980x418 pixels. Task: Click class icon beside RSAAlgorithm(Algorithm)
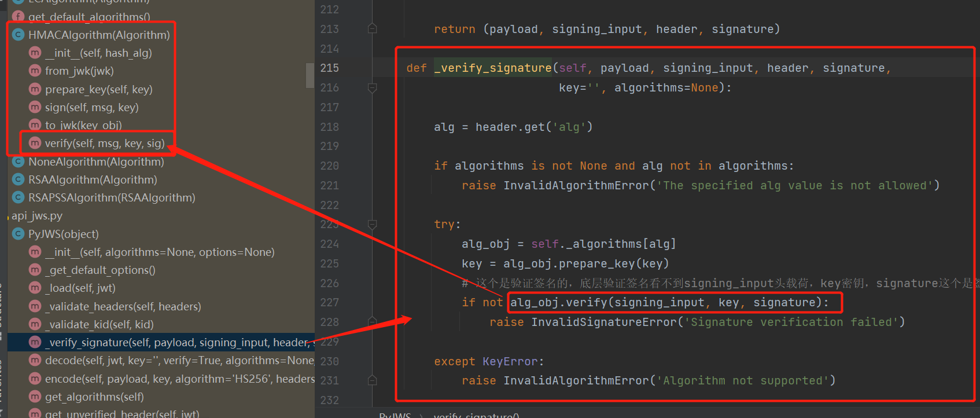[x=18, y=179]
